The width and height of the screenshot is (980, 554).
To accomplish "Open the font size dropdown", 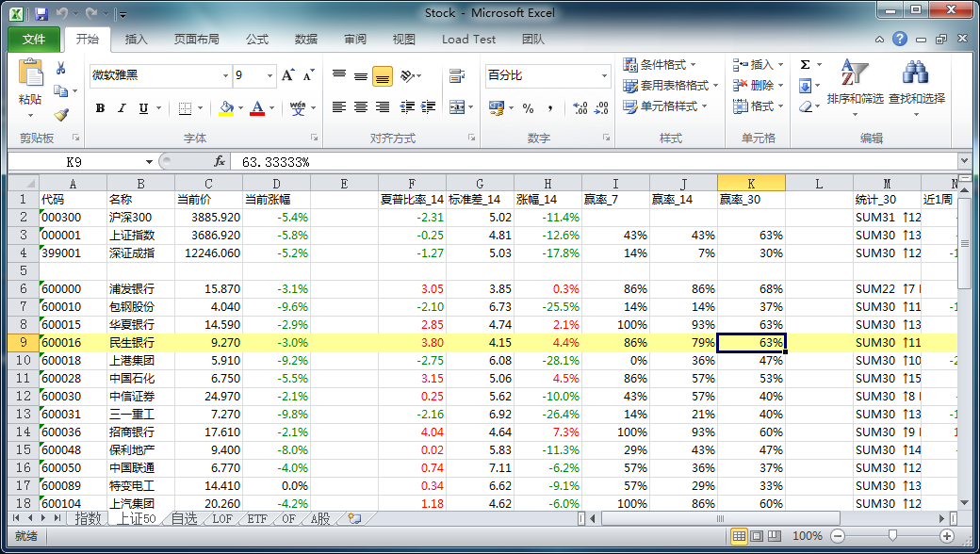I will pyautogui.click(x=270, y=75).
